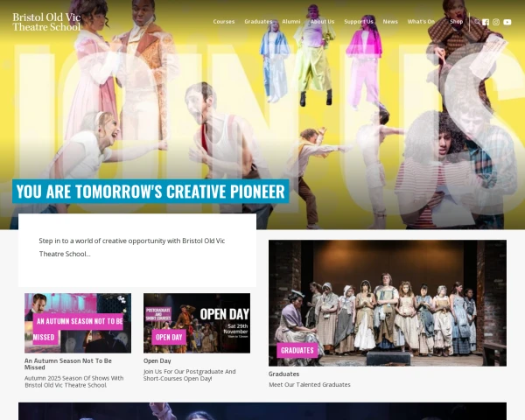Click the pink Graduates tag
Screen dimensions: 525x420
297,350
